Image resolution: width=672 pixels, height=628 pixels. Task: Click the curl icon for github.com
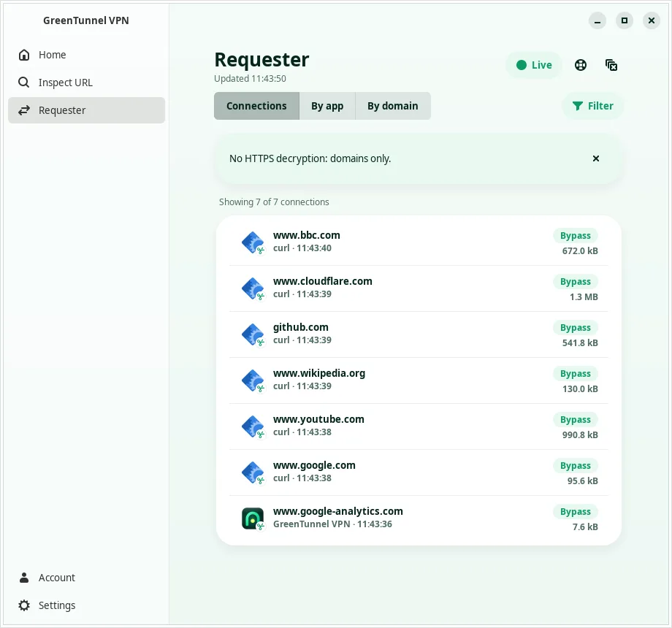(x=253, y=334)
